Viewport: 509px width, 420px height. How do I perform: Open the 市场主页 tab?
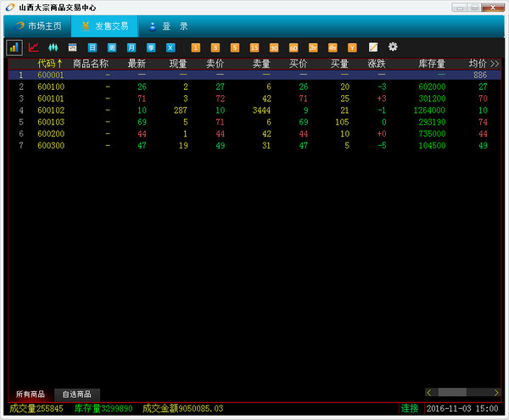pyautogui.click(x=39, y=26)
